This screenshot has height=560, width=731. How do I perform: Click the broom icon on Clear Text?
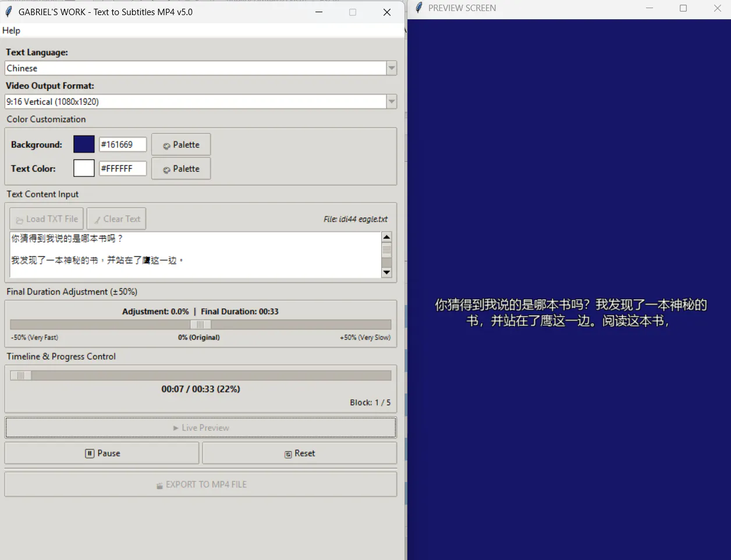[x=97, y=220]
